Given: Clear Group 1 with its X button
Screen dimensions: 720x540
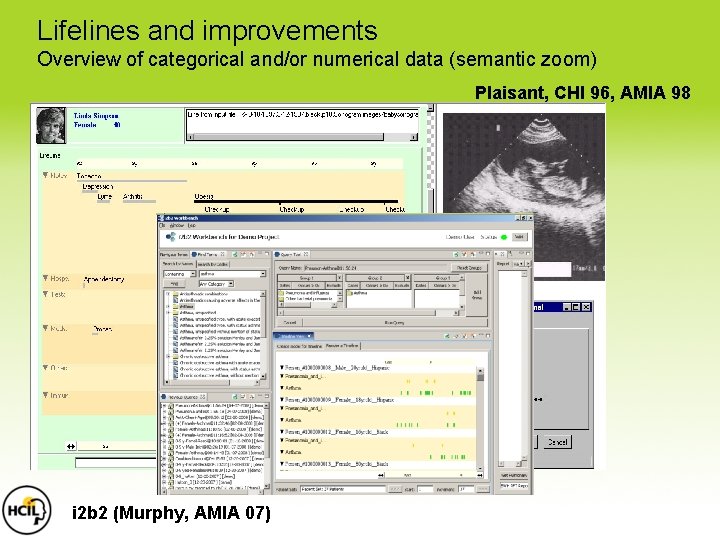Looking at the screenshot, I should pos(339,278).
